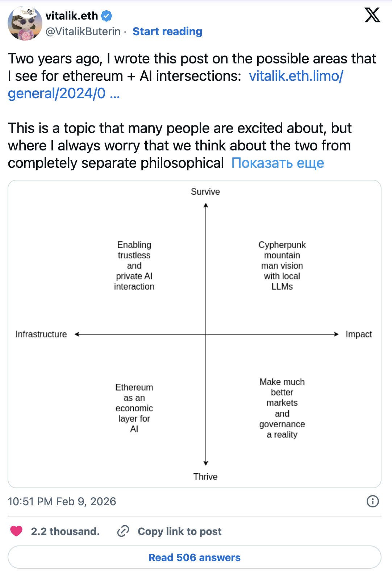The width and height of the screenshot is (392, 577).
Task: Open the "Start reading" link
Action: 167,32
